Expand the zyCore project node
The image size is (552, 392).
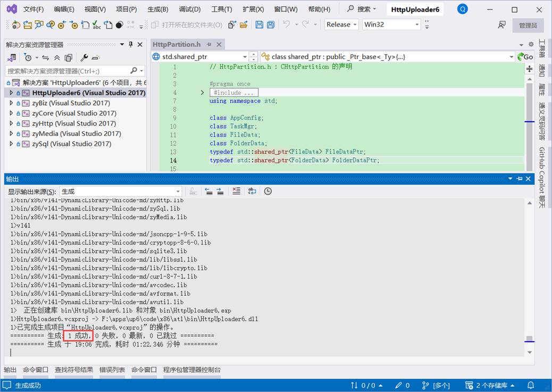point(11,113)
